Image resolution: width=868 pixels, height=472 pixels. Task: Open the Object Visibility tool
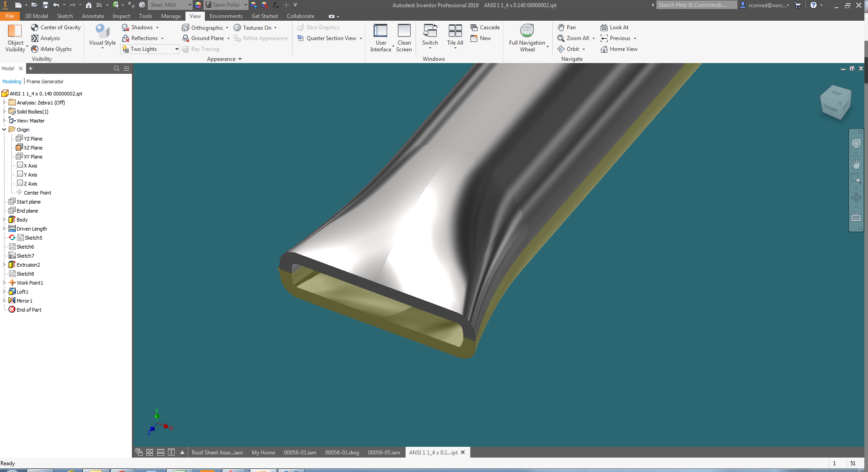15,38
